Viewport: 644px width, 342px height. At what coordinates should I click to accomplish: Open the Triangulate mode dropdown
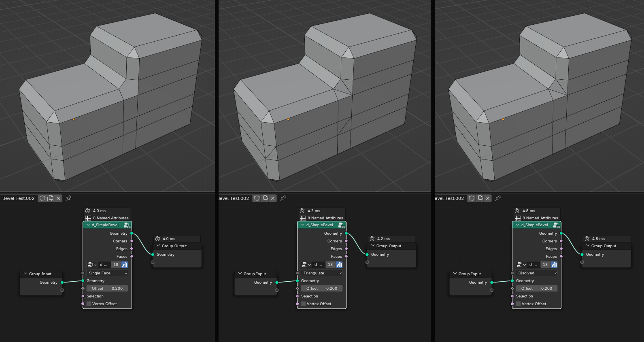pyautogui.click(x=322, y=273)
